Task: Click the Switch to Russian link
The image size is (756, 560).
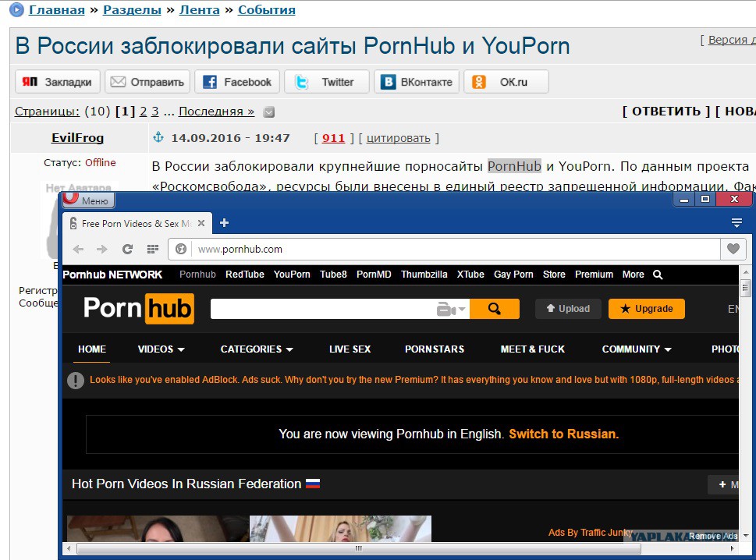Action: [x=563, y=434]
